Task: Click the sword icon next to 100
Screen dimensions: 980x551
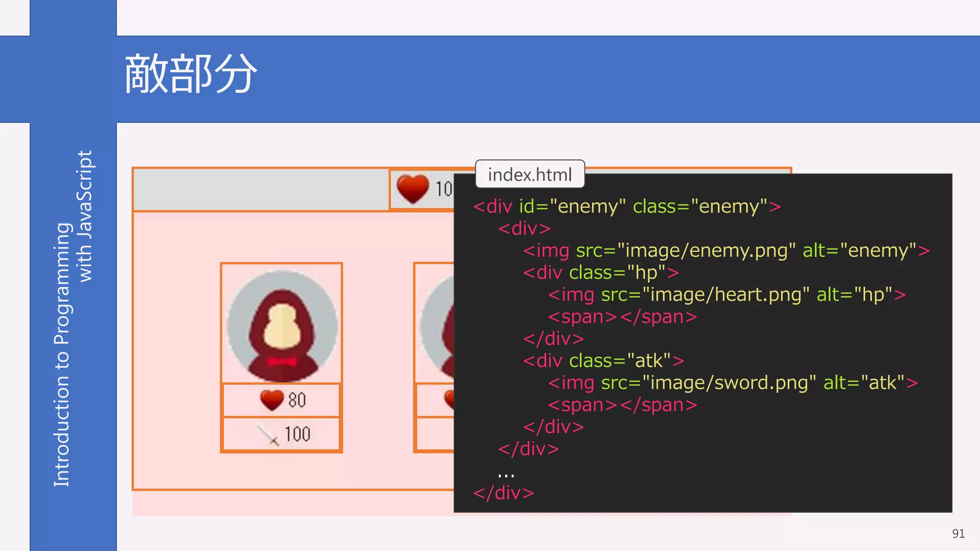Action: tap(267, 435)
